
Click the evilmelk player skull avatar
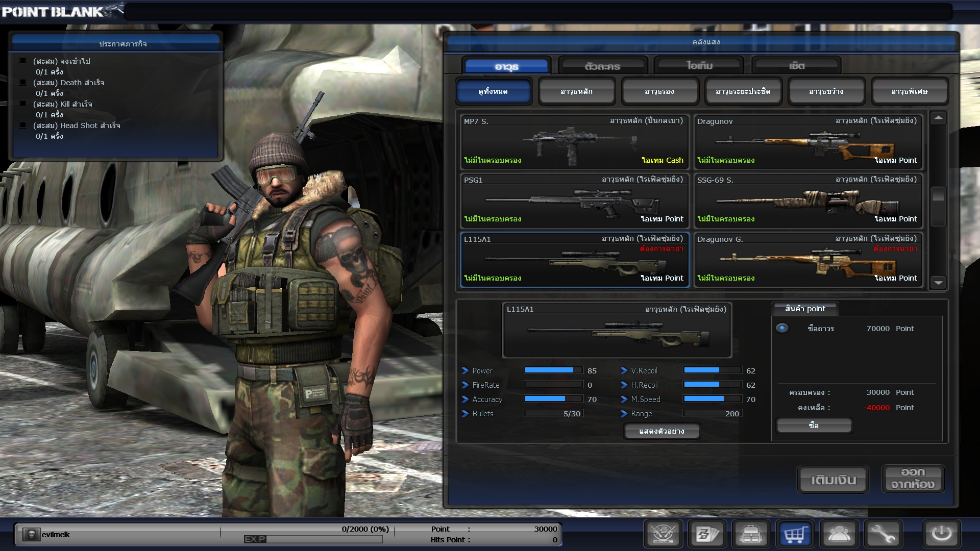pyautogui.click(x=31, y=534)
